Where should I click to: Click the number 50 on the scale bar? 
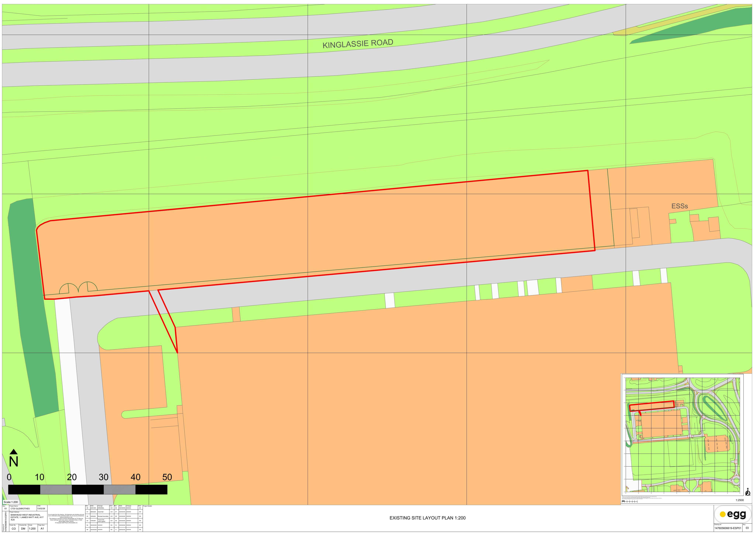click(x=167, y=477)
